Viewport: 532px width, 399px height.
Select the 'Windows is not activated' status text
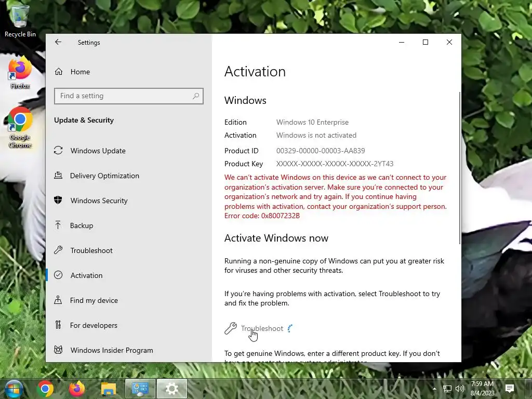(316, 136)
